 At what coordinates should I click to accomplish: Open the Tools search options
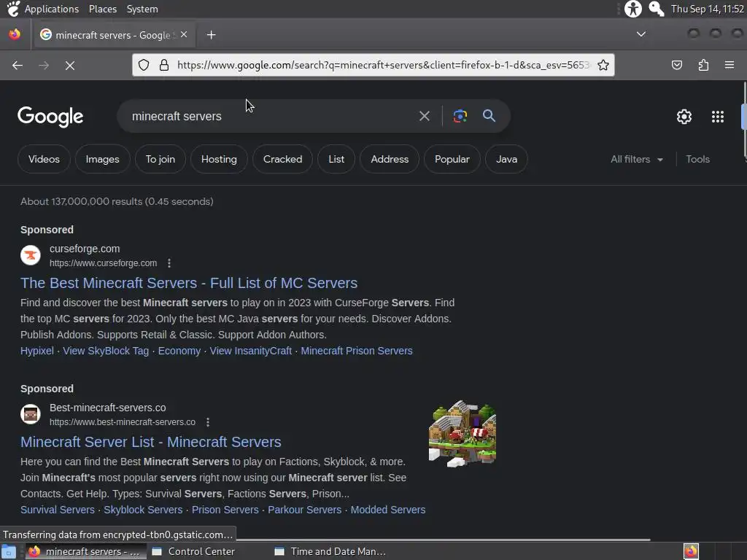click(697, 159)
